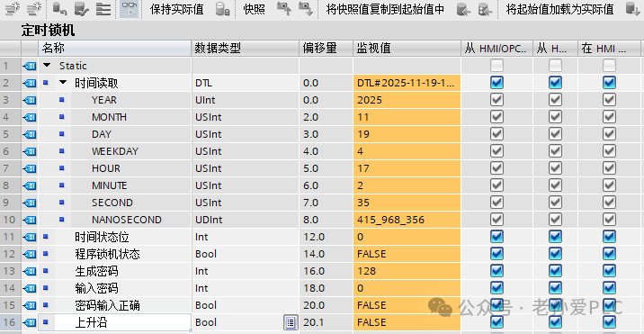644x334 pixels.
Task: Click 将起始值加载为实际值
Action: pyautogui.click(x=559, y=9)
